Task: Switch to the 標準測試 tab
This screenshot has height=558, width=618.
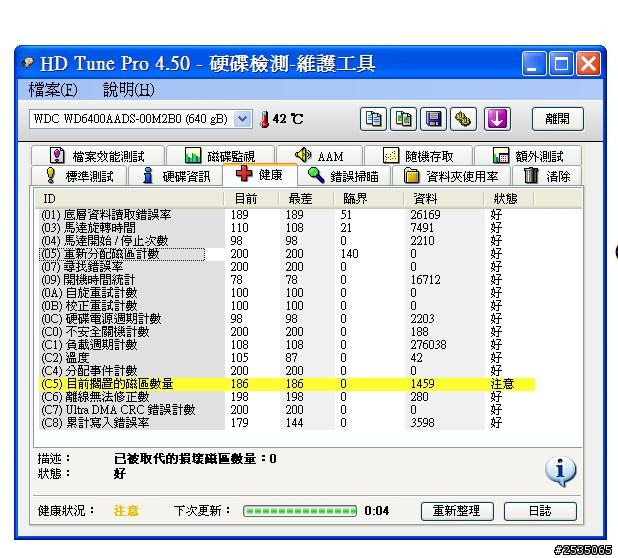Action: pos(79,176)
